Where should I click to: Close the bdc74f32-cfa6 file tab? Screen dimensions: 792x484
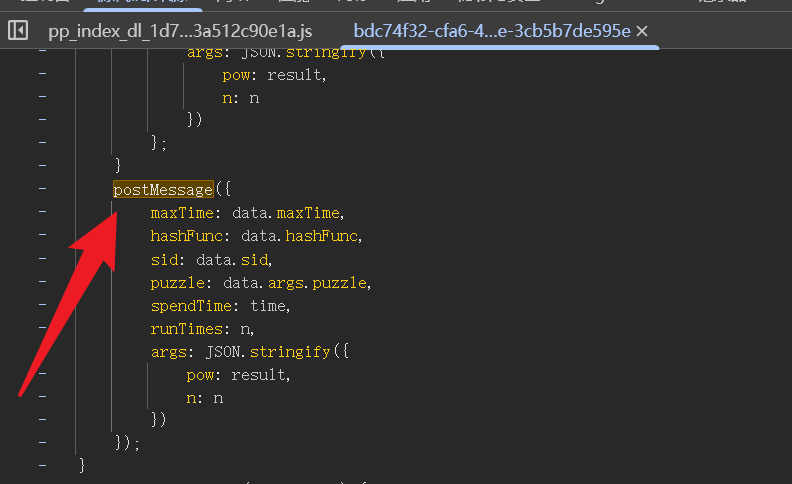642,31
